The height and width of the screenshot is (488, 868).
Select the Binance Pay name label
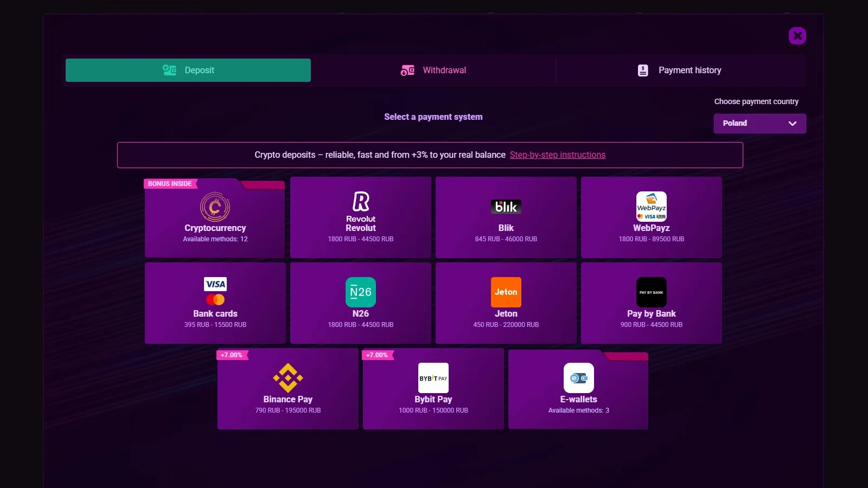point(288,400)
